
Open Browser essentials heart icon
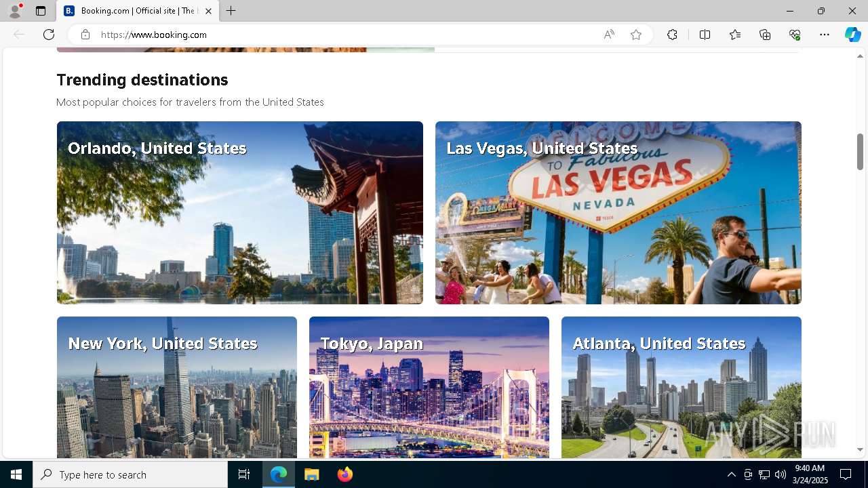795,35
